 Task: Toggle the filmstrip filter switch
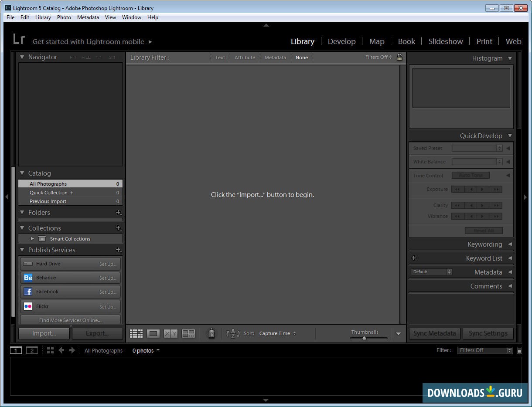click(519, 350)
